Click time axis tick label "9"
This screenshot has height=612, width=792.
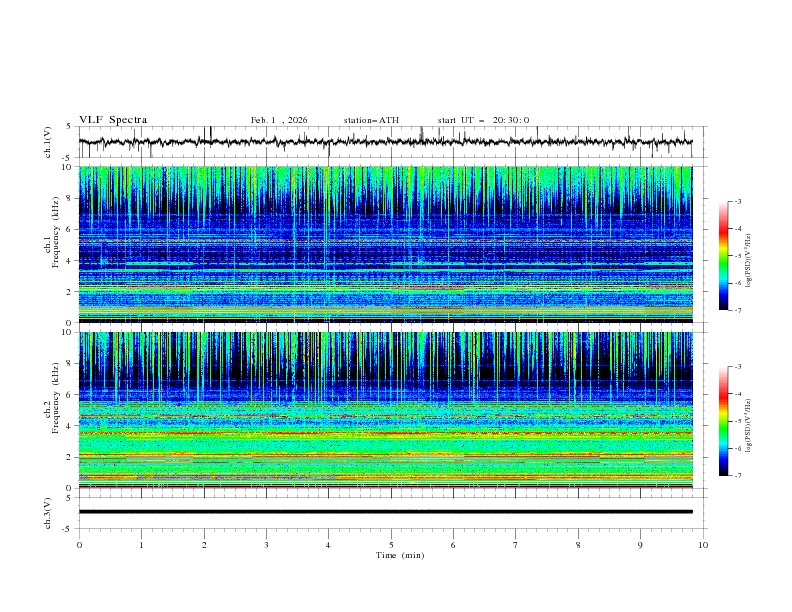[x=640, y=545]
